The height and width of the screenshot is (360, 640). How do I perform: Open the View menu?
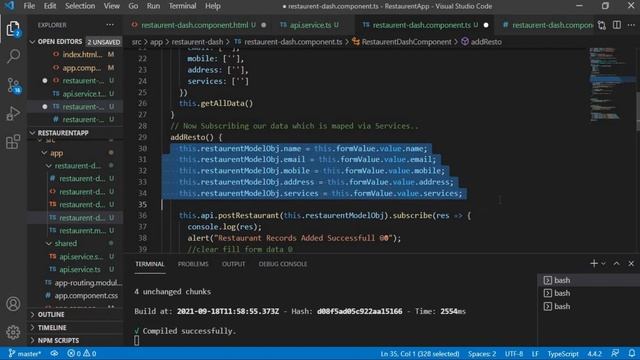tap(111, 6)
